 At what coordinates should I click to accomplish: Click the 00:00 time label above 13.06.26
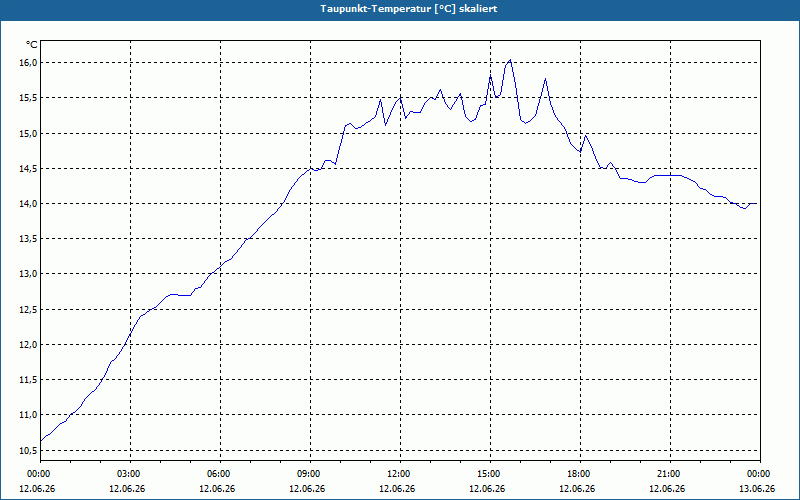tap(760, 474)
